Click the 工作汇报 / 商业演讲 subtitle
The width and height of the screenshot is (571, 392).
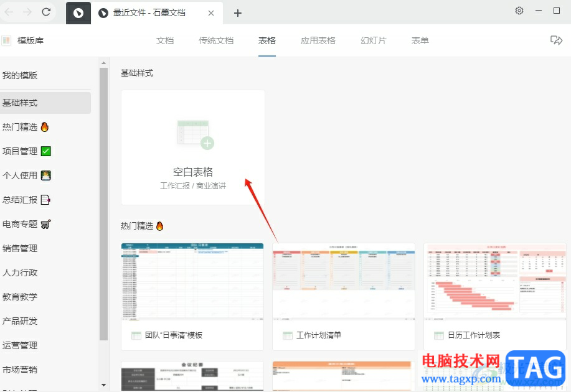(x=193, y=186)
